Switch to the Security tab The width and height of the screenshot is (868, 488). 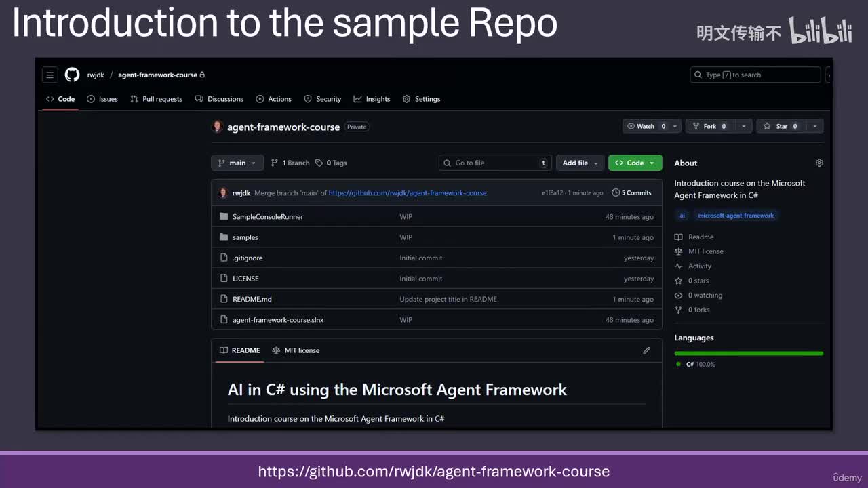(x=322, y=99)
